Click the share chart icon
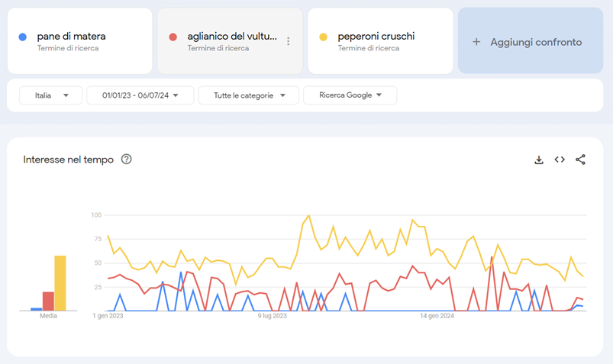Viewport: 613px width, 364px height. pyautogui.click(x=580, y=159)
